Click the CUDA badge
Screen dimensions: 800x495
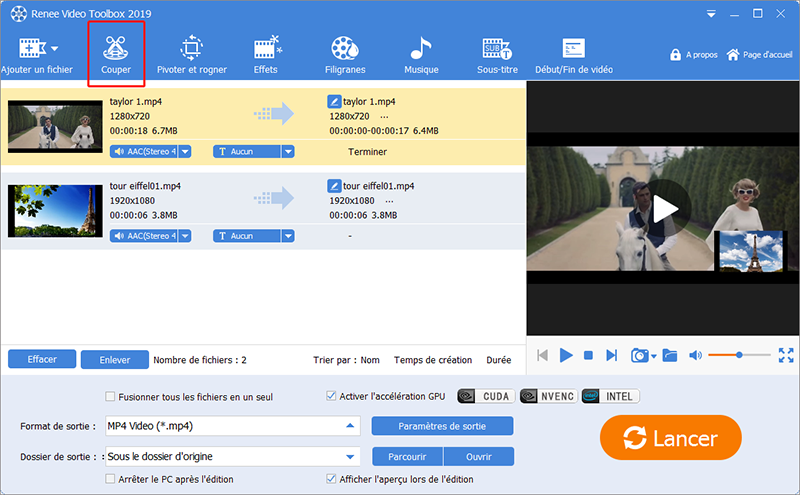tap(486, 396)
